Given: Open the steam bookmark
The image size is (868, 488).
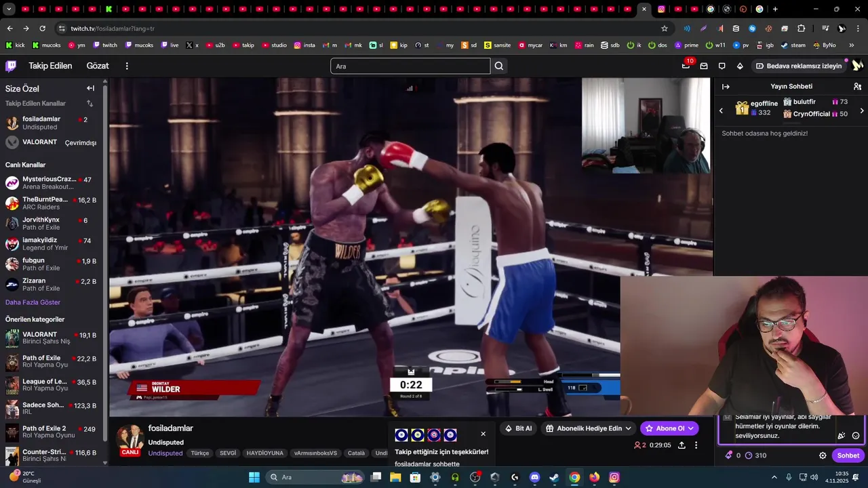Looking at the screenshot, I should click(793, 45).
